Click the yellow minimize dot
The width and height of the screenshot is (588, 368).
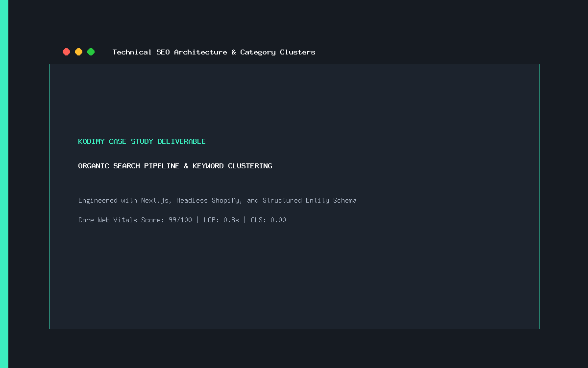click(x=78, y=52)
